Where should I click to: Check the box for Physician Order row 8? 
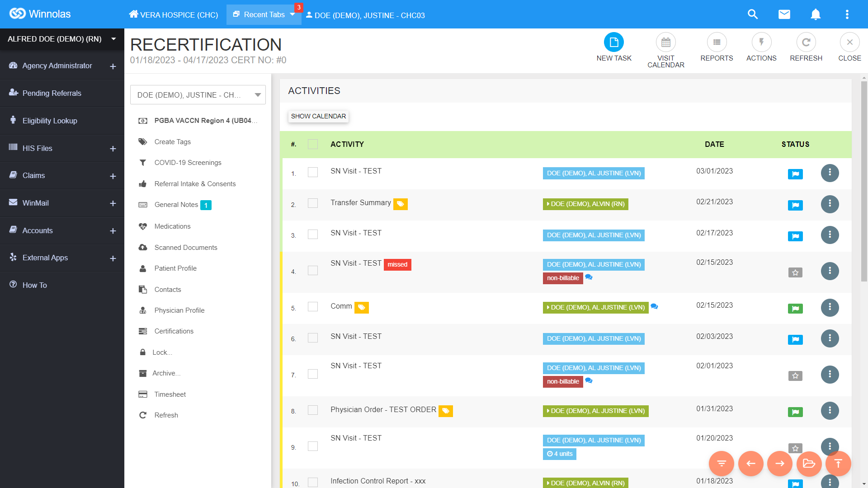(313, 410)
